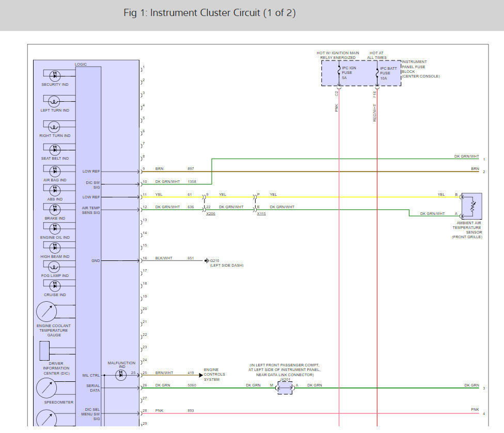Click circuit number 61 on YEL wire
Image resolution: width=504 pixels, height=433 pixels.
coord(190,195)
